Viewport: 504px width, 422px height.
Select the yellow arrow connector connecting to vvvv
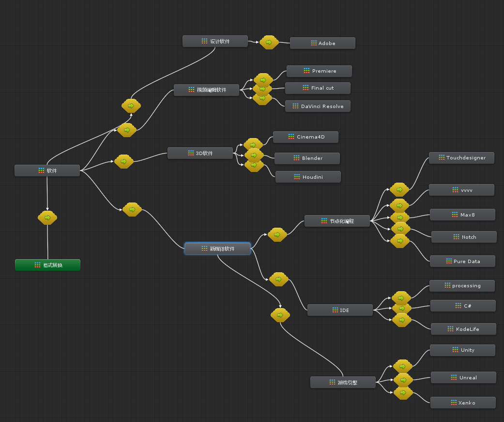tap(399, 204)
